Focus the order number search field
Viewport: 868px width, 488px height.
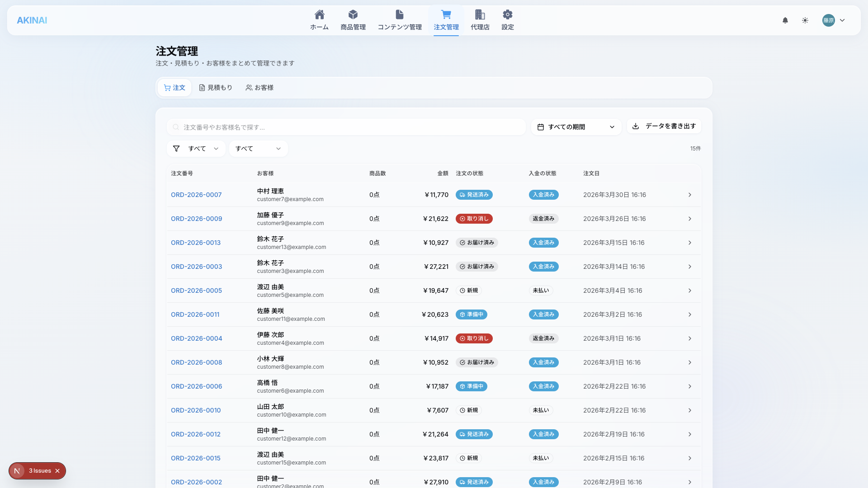pyautogui.click(x=346, y=127)
